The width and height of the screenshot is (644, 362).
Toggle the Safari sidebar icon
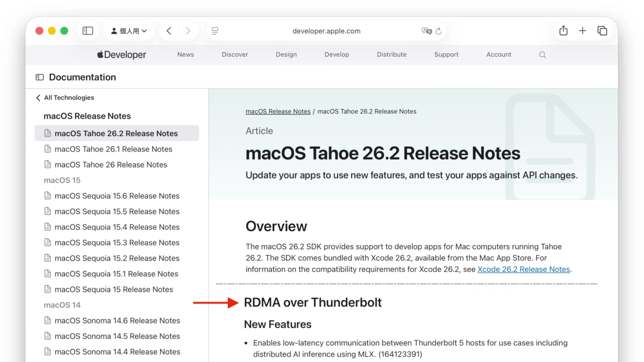point(88,31)
